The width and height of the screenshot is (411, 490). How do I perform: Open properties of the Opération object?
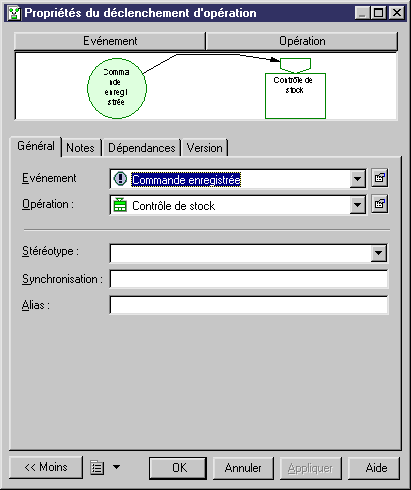click(x=380, y=204)
